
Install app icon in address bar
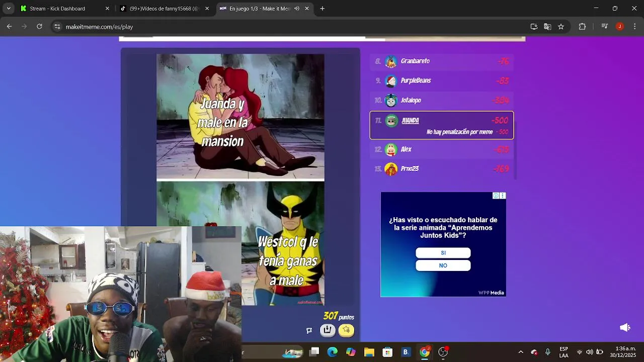coord(534,27)
